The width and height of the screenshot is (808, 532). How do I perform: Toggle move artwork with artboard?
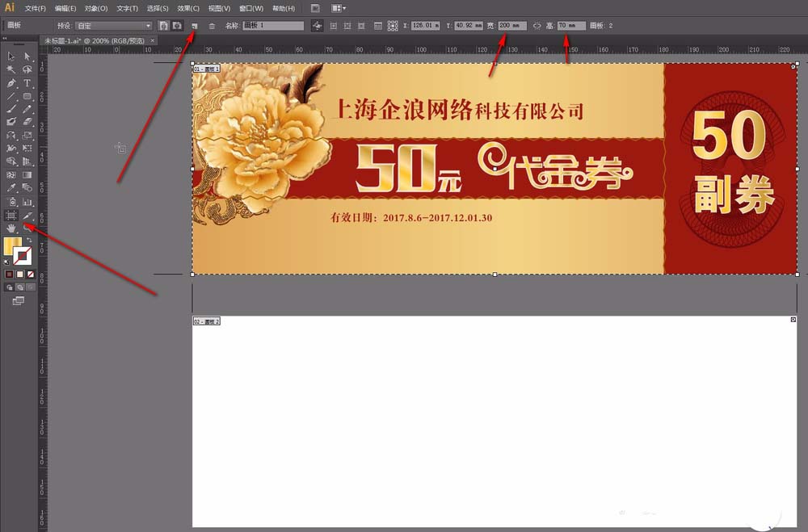click(317, 26)
